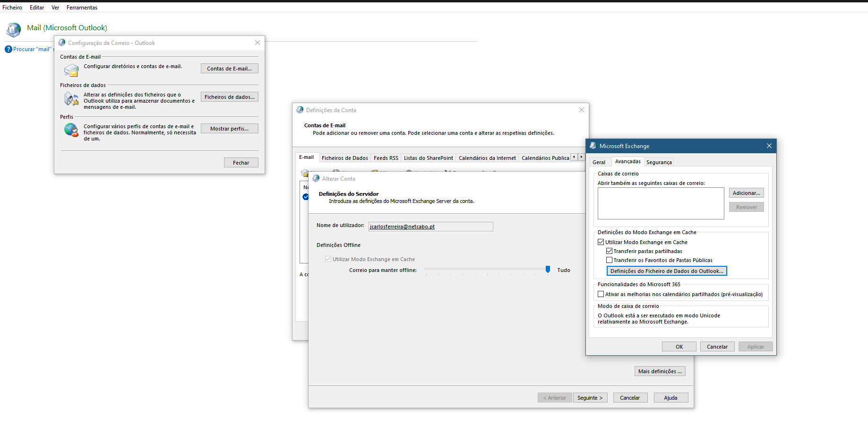Screen dimensions: 868x429
Task: Open the Calendários Publicados tab
Action: pyautogui.click(x=545, y=158)
